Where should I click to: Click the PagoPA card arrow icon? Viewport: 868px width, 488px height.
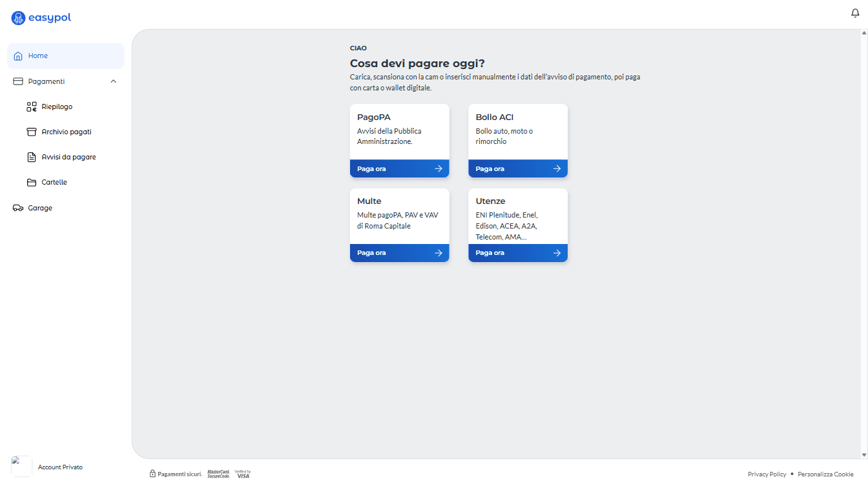(x=439, y=168)
